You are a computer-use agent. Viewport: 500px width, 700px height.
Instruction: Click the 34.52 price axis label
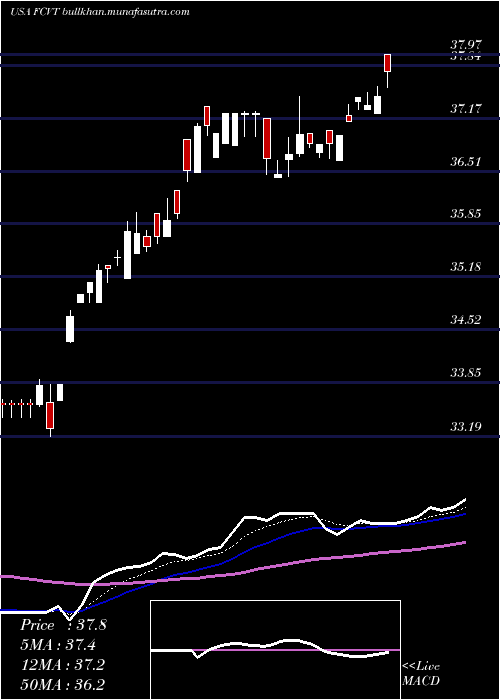(465, 320)
